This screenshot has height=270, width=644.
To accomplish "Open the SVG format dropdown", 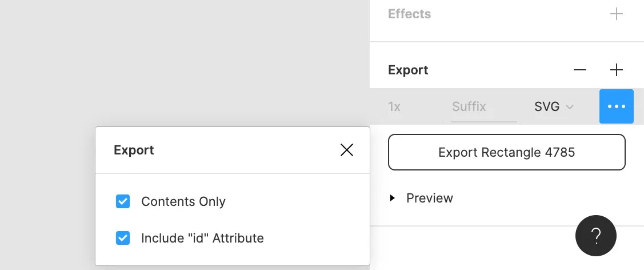I will pyautogui.click(x=554, y=106).
